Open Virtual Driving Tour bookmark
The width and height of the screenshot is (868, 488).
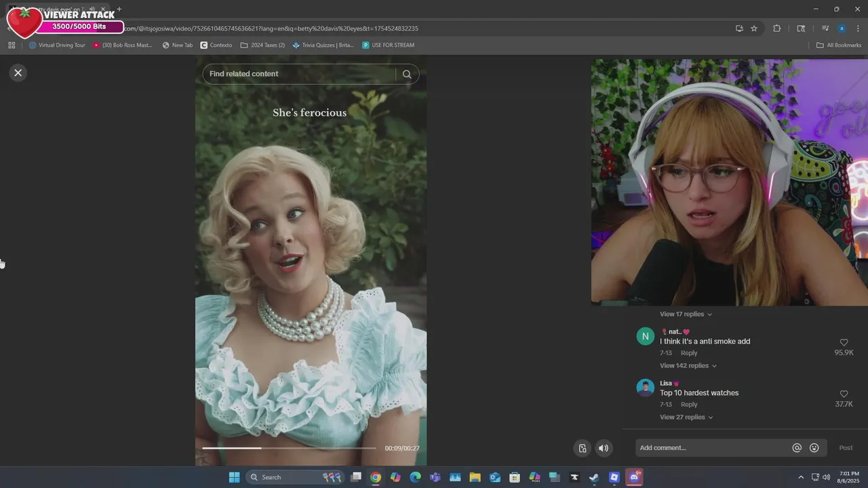click(x=57, y=45)
